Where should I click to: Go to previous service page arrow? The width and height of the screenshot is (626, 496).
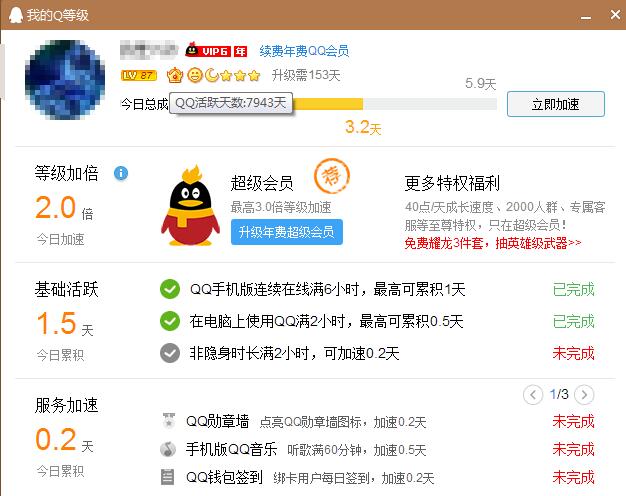click(533, 395)
